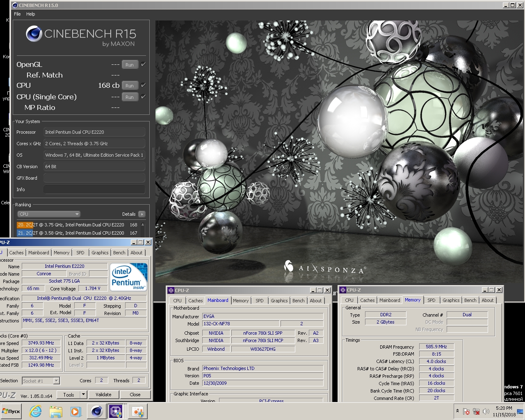Image resolution: width=525 pixels, height=420 pixels.
Task: Open the disconnected network tray icon
Action: 476,411
